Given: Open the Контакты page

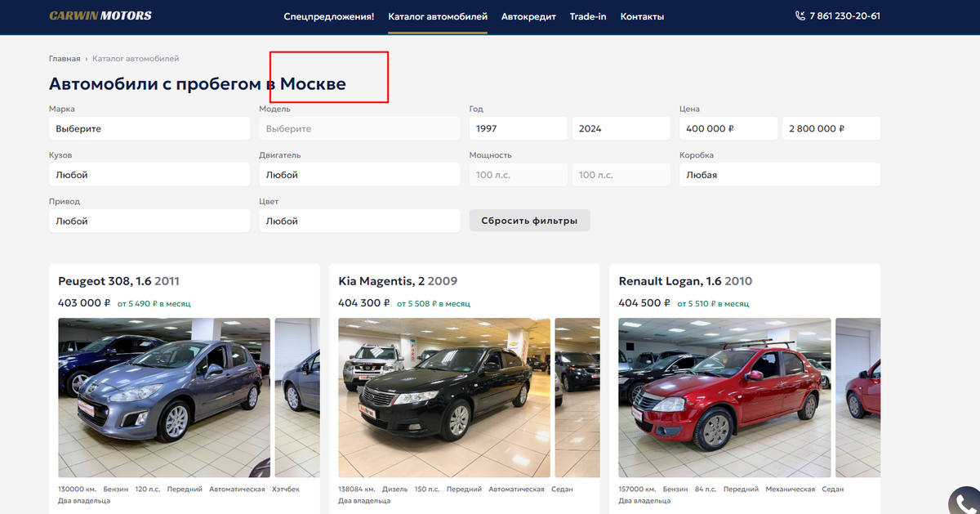Looking at the screenshot, I should point(642,16).
